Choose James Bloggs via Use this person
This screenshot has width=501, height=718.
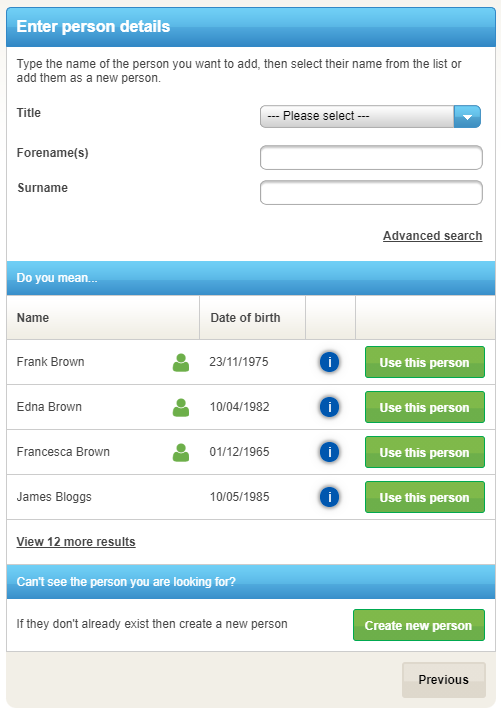point(425,497)
